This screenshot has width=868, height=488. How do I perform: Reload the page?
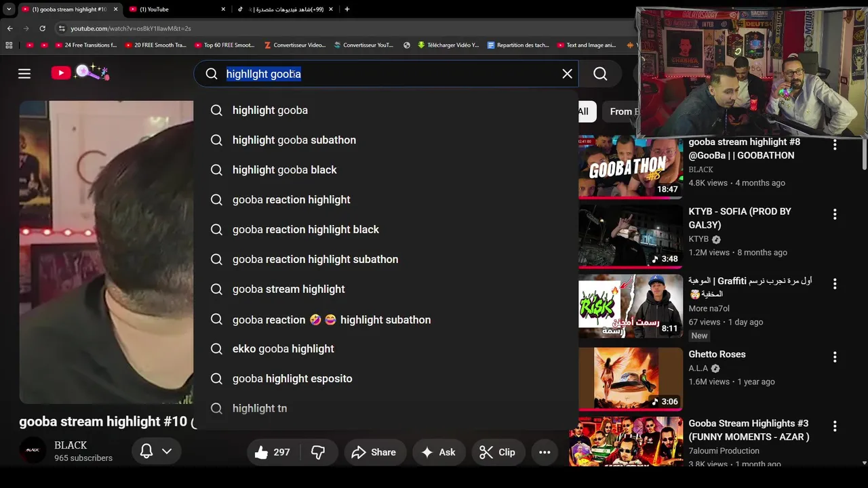pyautogui.click(x=42, y=28)
